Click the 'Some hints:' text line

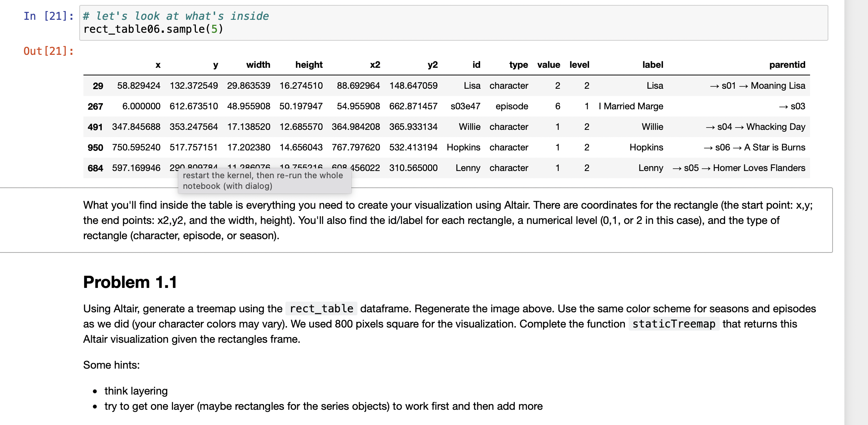(x=111, y=365)
